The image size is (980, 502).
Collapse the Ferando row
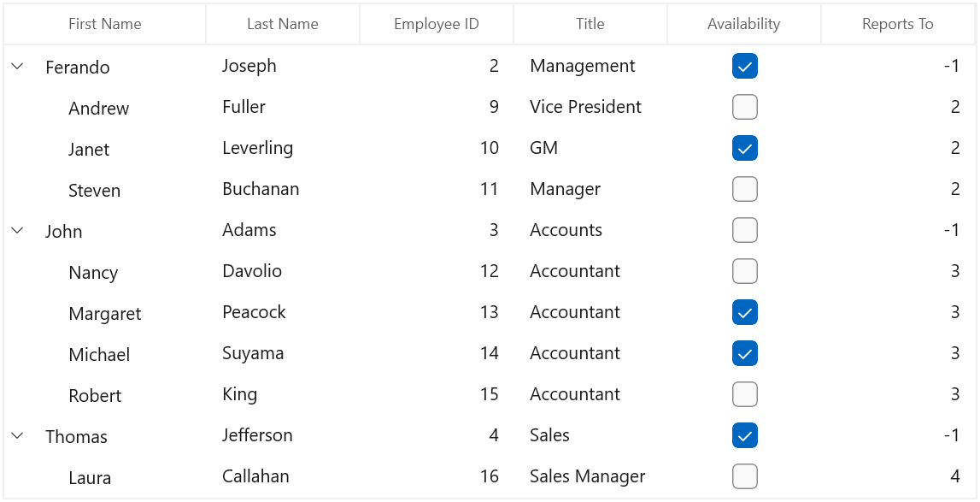(x=17, y=66)
